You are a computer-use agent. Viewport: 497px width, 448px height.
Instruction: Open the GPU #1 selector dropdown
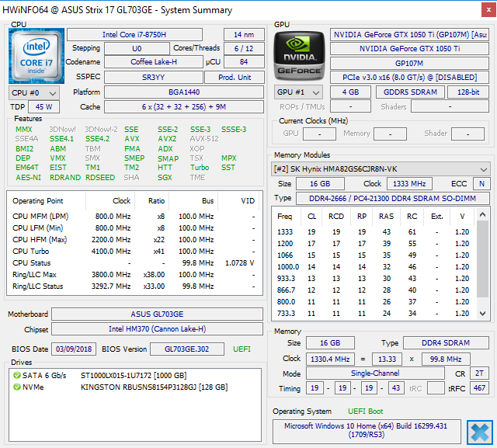[x=298, y=92]
